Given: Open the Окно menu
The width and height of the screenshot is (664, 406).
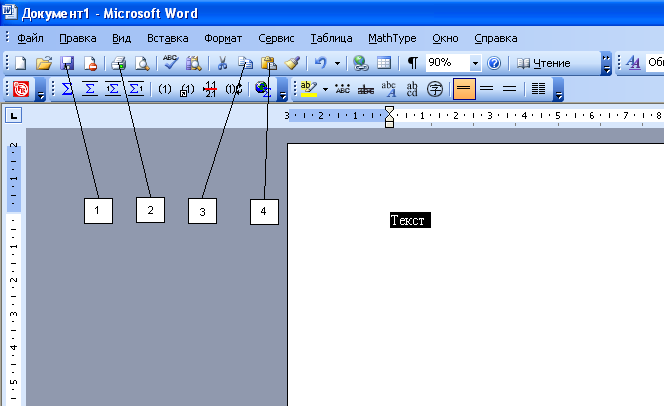Looking at the screenshot, I should [x=445, y=38].
